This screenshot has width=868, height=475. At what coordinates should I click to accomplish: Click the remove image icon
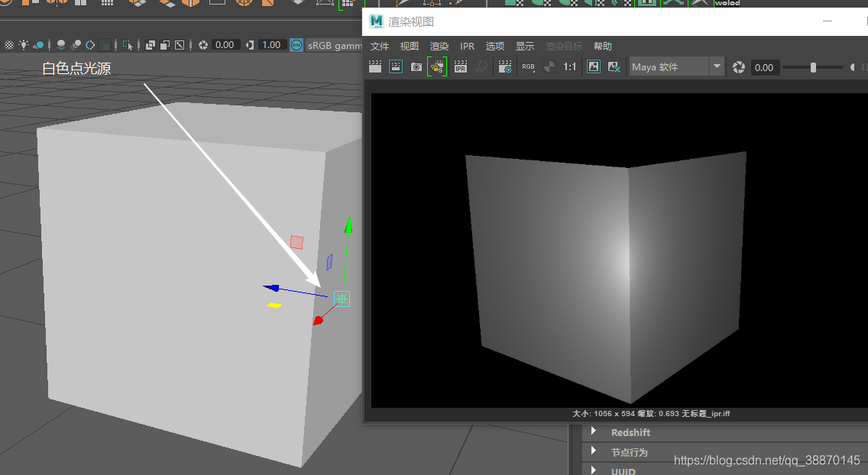point(614,67)
